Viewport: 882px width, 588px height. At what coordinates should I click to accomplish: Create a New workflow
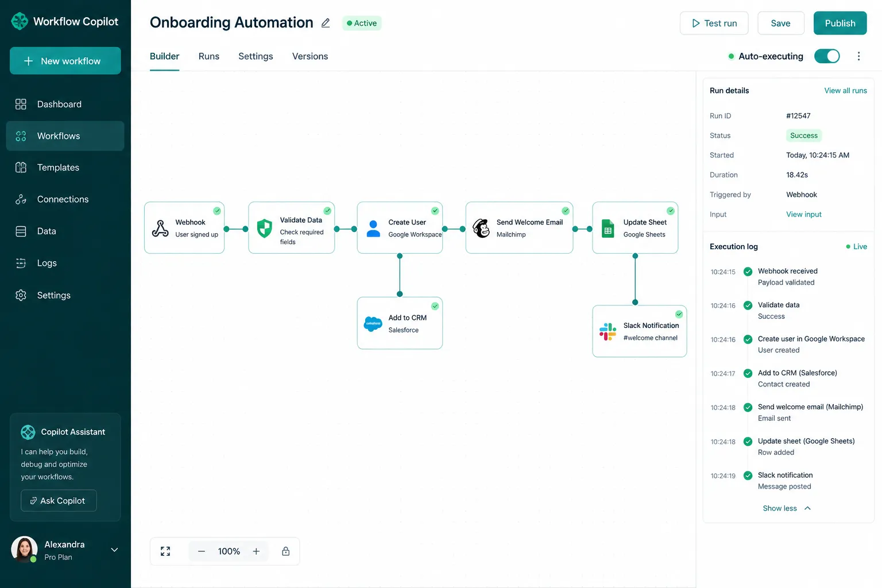pos(65,61)
